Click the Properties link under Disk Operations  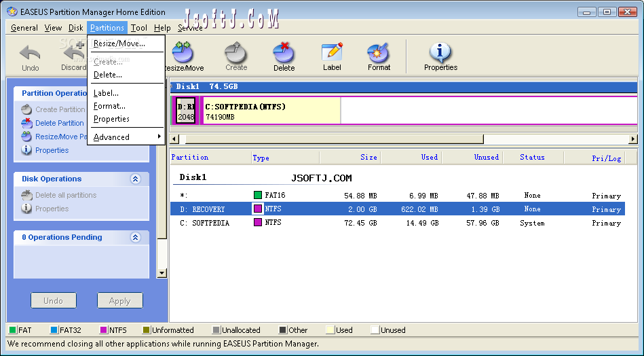[x=52, y=209]
